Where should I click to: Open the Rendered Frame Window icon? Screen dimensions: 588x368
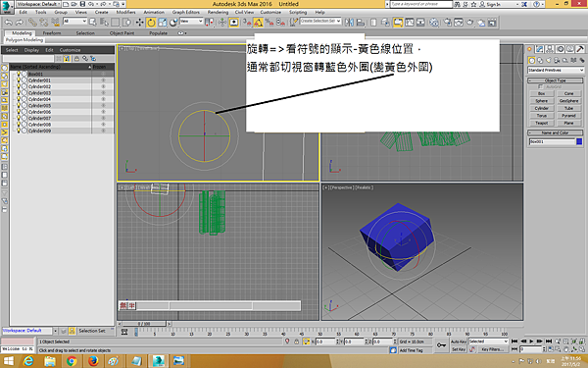coord(459,23)
